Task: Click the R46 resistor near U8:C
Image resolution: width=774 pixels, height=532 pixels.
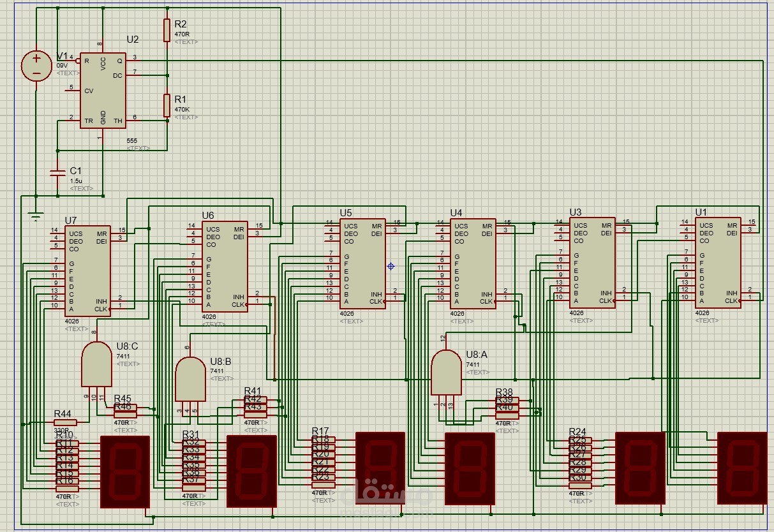Action: tap(125, 415)
